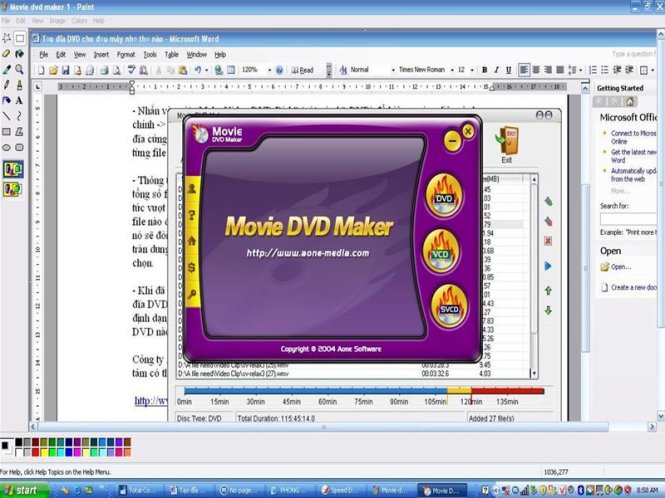
Task: Click the DVD burn button in Movie DVD Maker
Action: (443, 196)
